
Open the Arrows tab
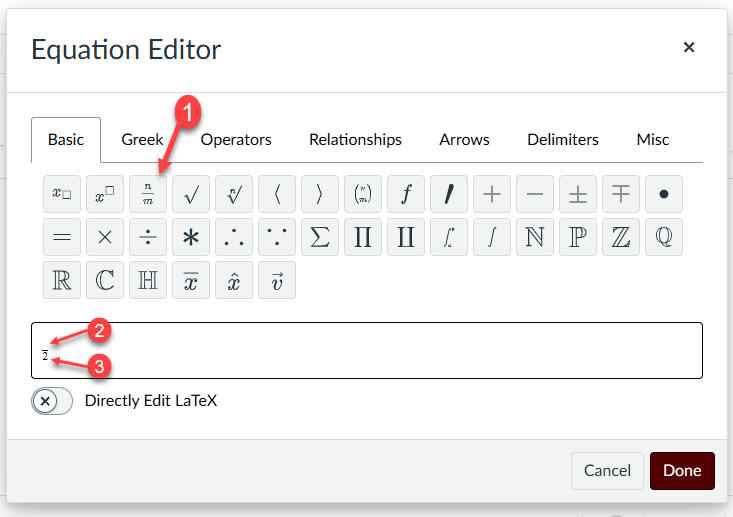[464, 140]
